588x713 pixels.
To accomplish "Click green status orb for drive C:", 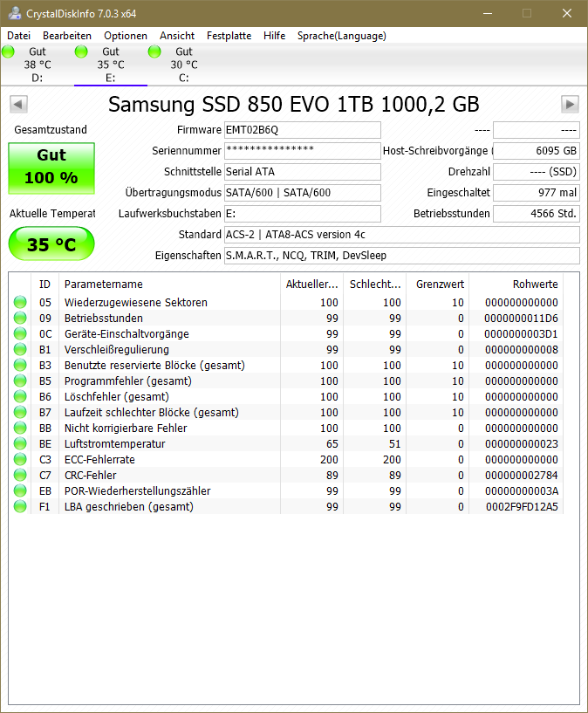I will tap(154, 51).
